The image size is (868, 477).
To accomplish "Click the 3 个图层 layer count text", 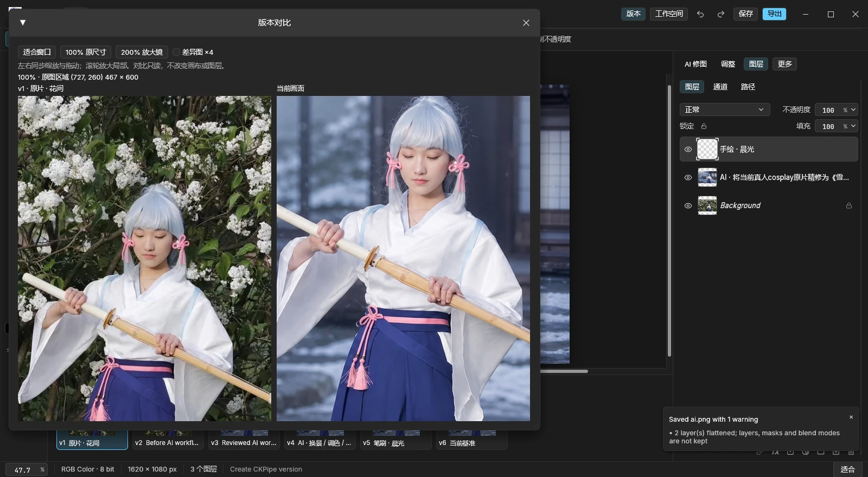I will click(x=203, y=469).
